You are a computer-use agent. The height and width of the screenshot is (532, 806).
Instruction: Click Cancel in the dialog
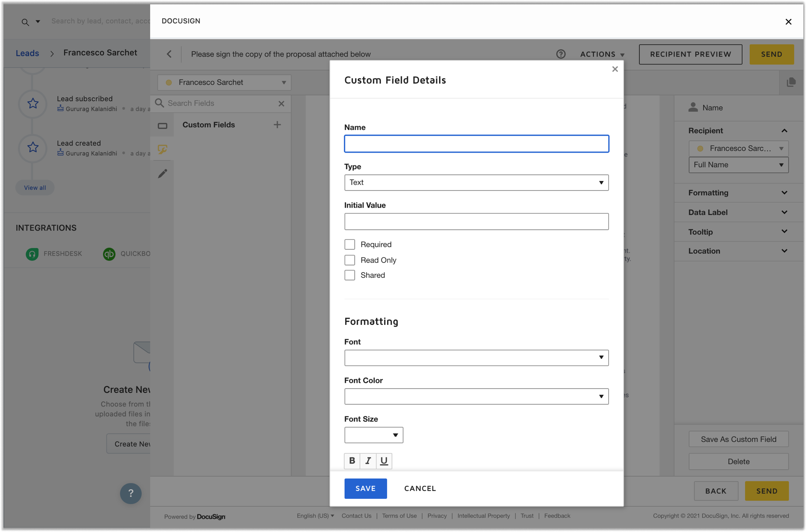(420, 488)
